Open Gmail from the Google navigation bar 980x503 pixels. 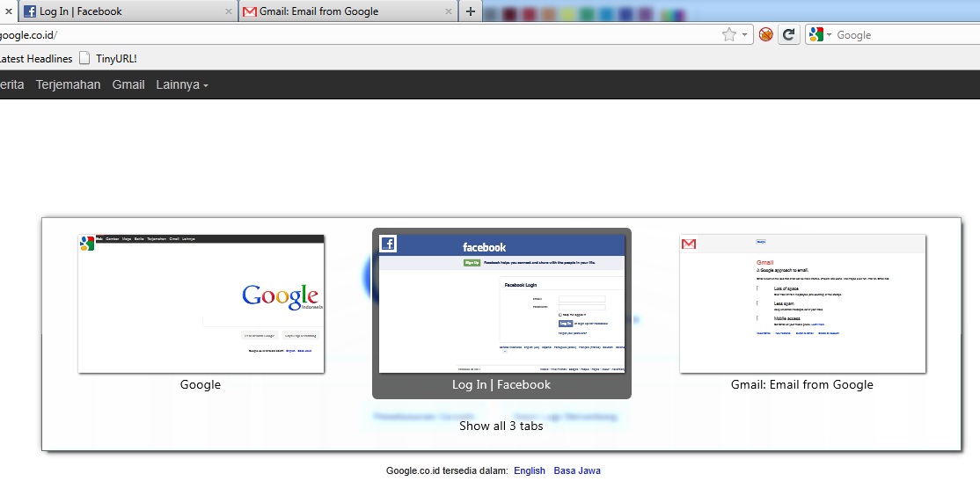(128, 84)
